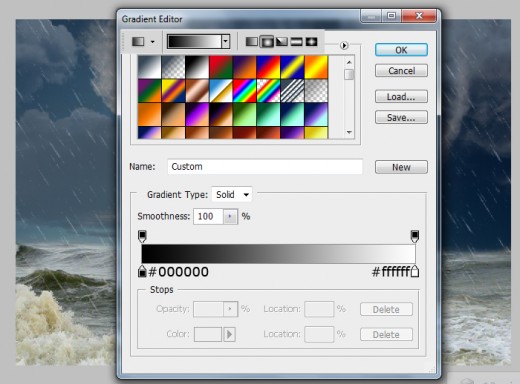This screenshot has width=520, height=384.
Task: Click the Delete button for opacity stop
Action: click(386, 309)
